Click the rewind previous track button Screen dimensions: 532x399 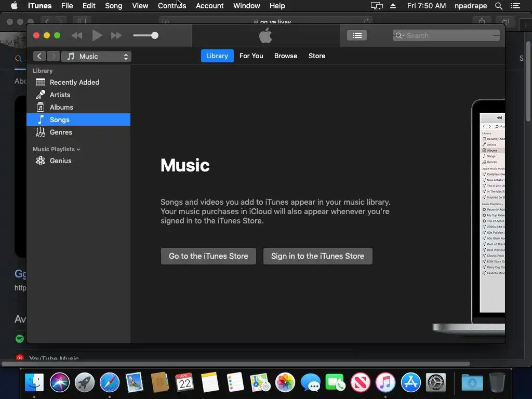click(x=77, y=35)
